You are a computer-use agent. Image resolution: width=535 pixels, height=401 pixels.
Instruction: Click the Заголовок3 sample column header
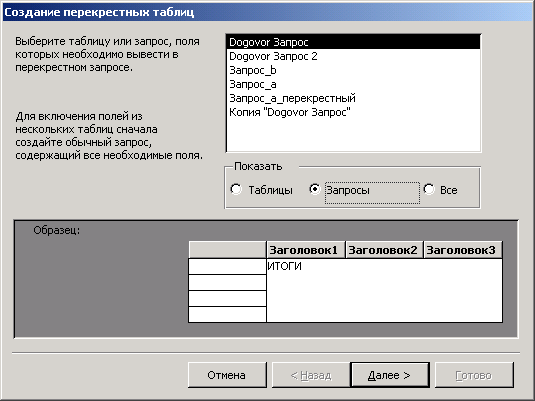point(463,250)
